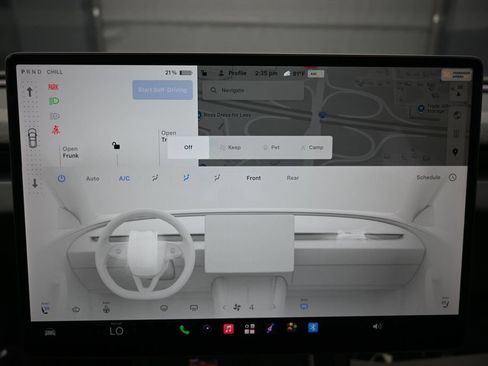This screenshot has height=366, width=488.
Task: Tap the fan speed icon
Action: pyautogui.click(x=237, y=307)
